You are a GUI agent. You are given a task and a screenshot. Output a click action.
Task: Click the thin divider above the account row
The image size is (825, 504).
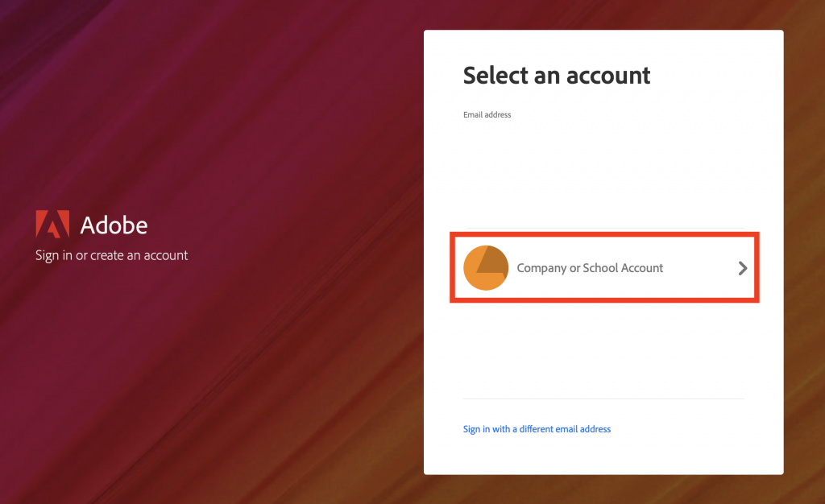[x=603, y=228]
